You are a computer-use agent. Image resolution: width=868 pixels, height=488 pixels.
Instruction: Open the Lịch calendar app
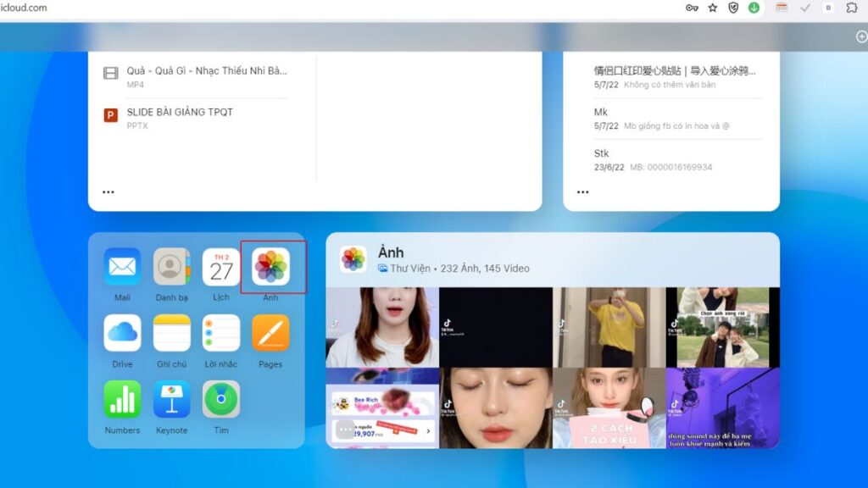tap(221, 267)
